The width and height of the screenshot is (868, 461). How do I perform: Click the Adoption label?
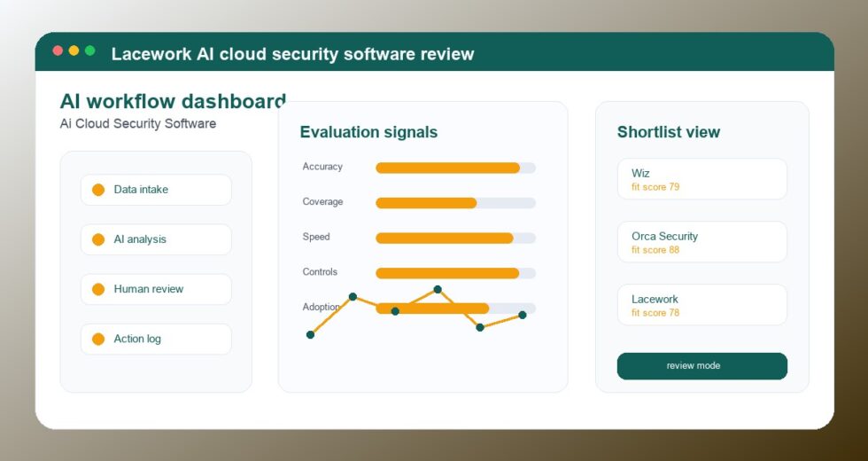[321, 307]
